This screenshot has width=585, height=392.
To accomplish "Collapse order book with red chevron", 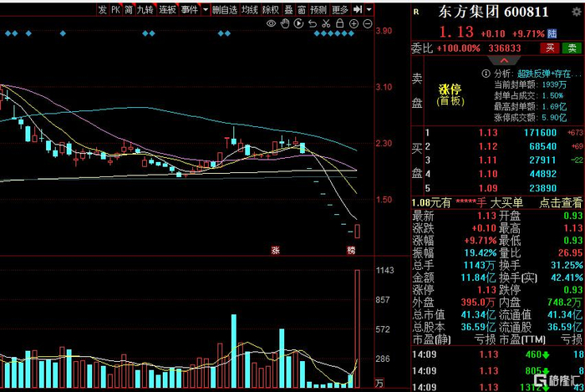I will (504, 60).
